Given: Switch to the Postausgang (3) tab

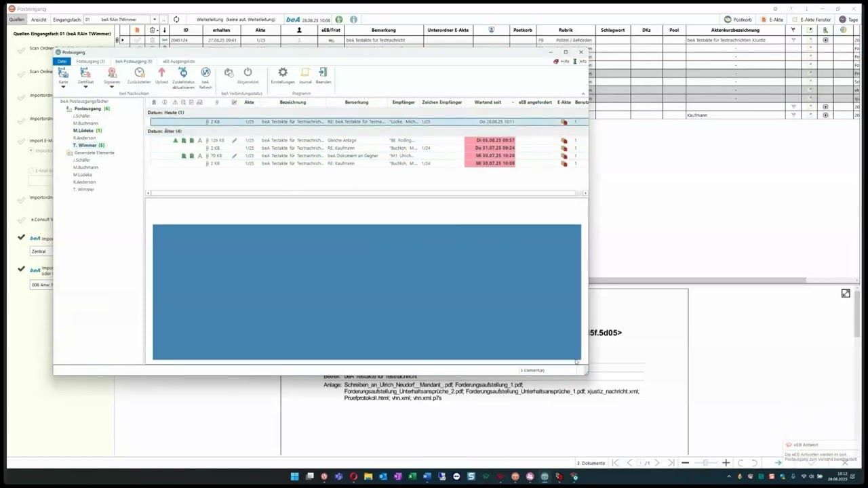Looking at the screenshot, I should point(90,61).
